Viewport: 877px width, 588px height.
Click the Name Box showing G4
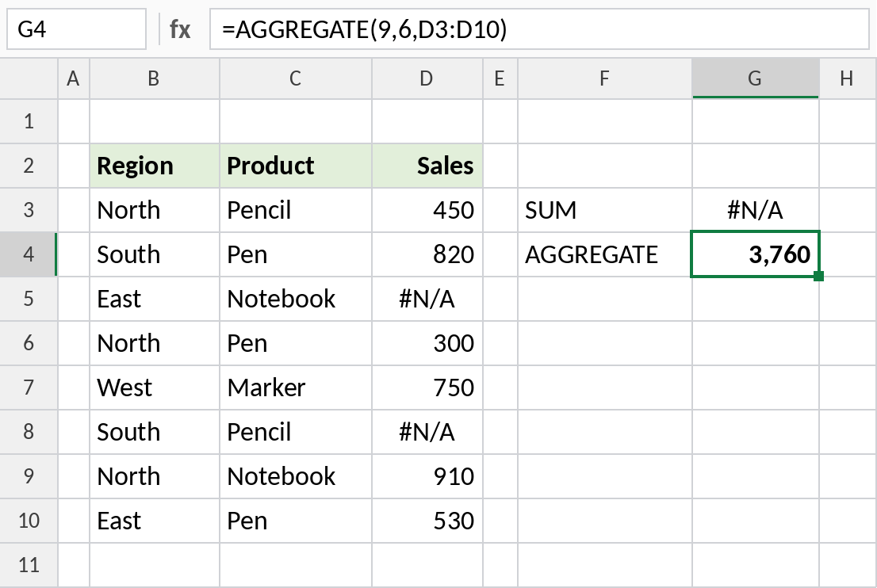pos(77,29)
